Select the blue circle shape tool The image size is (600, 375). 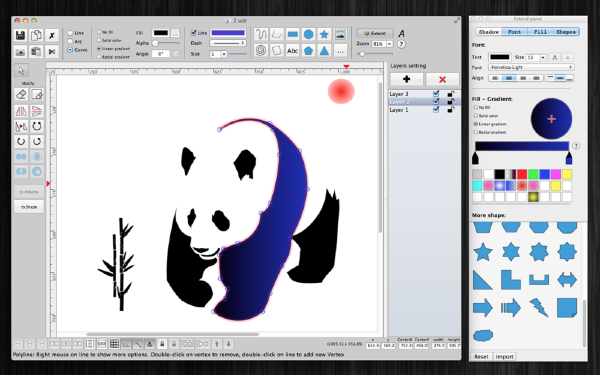(308, 34)
